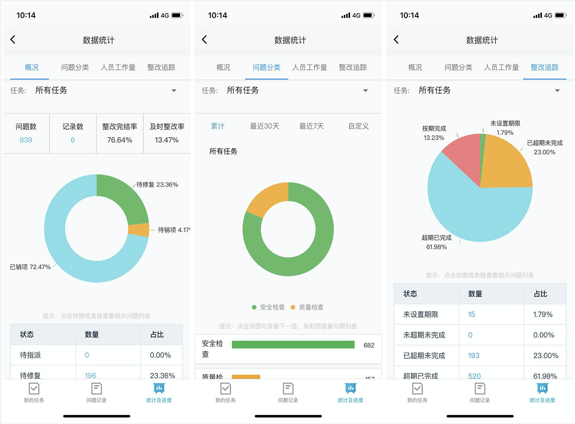
Task: Open count 0 in 未超期未完成 row
Action: coord(470,335)
